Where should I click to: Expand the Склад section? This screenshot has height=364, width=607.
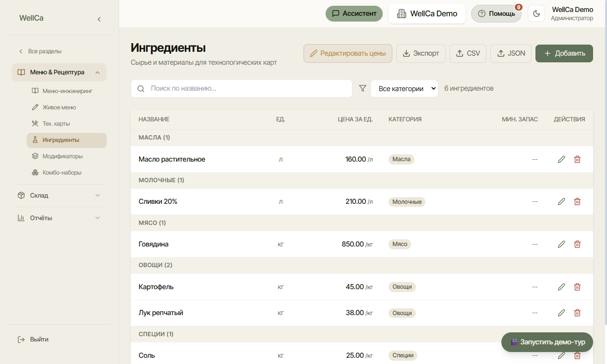[59, 196]
